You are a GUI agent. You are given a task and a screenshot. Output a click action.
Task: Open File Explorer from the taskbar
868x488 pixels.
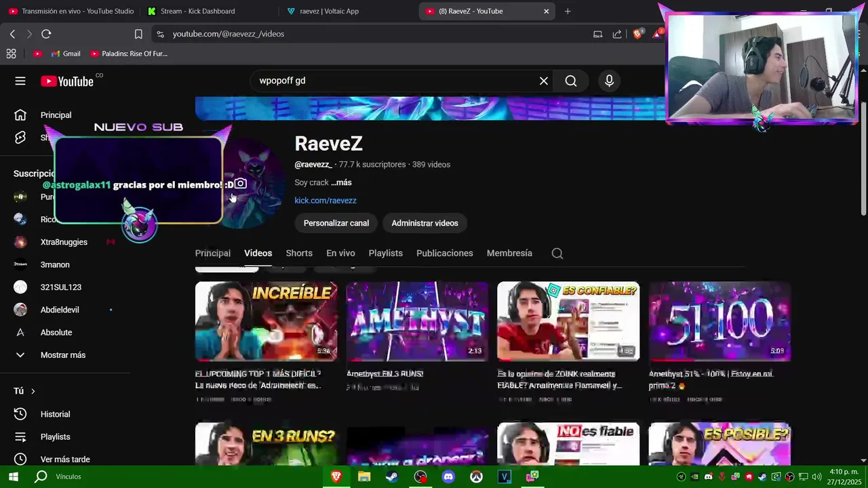click(364, 477)
